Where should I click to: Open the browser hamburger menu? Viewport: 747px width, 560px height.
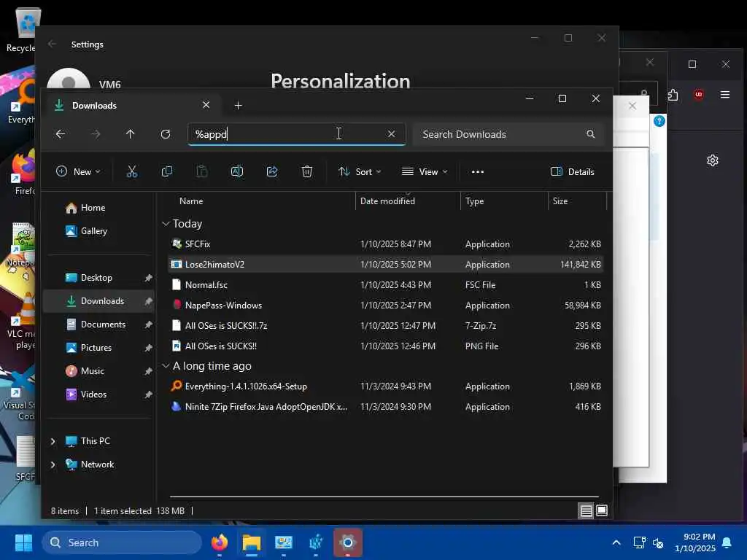pos(725,95)
